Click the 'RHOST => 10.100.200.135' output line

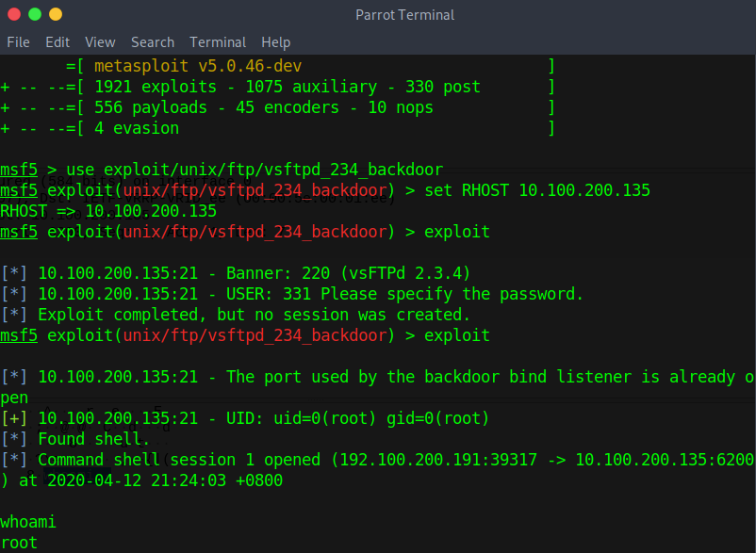pos(108,211)
